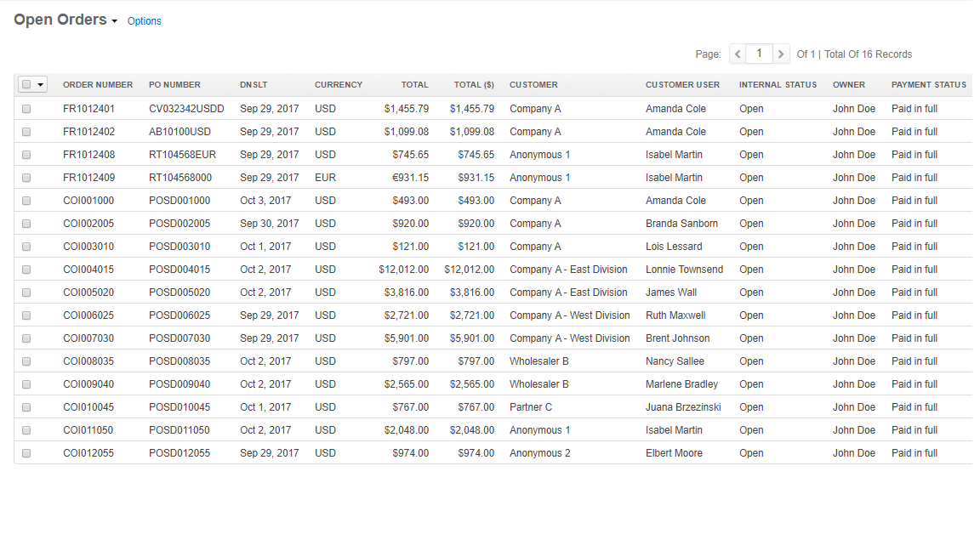Open the select-all dropdown arrow in header
This screenshot has width=980, height=551.
41,84
